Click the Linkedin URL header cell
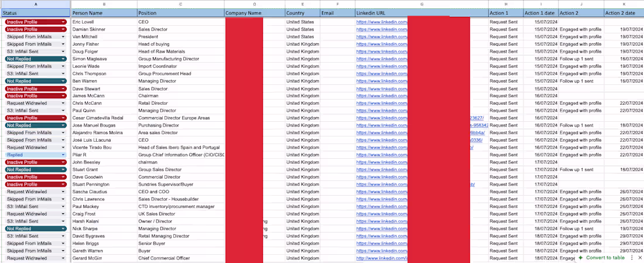644x263 pixels. click(422, 13)
